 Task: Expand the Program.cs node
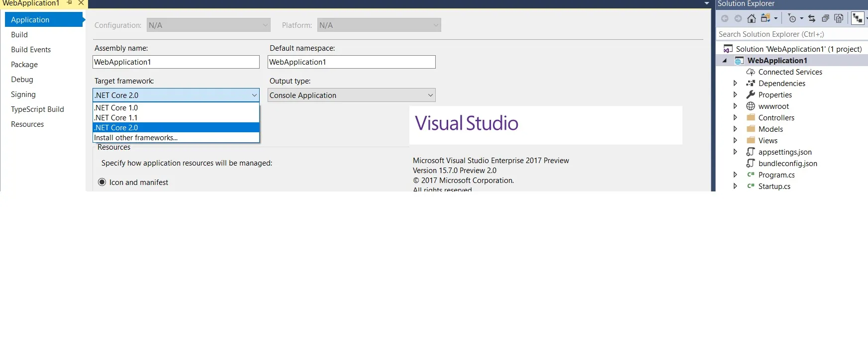(735, 175)
